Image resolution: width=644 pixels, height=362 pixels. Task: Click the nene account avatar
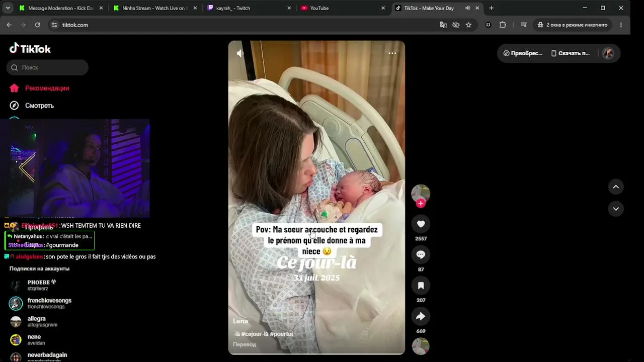click(x=16, y=340)
